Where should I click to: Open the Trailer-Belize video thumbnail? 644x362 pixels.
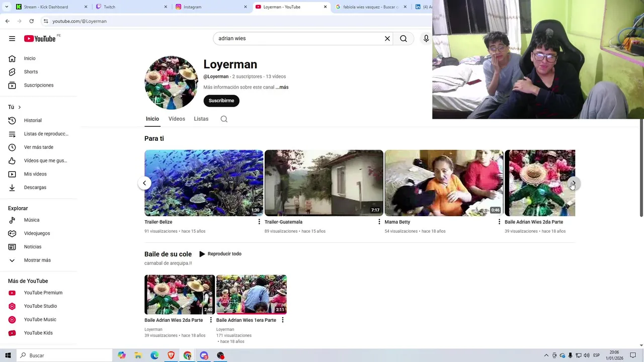point(204,183)
